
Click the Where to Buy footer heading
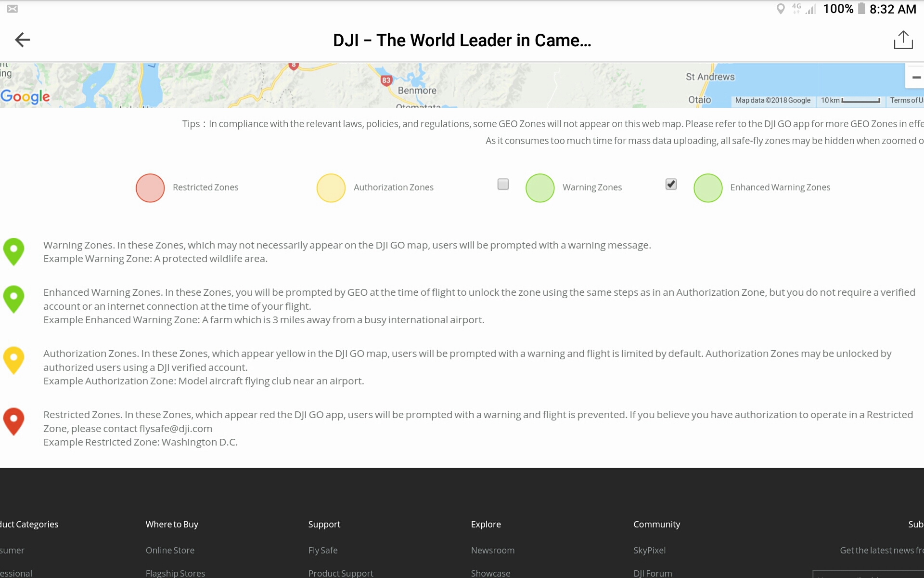172,524
